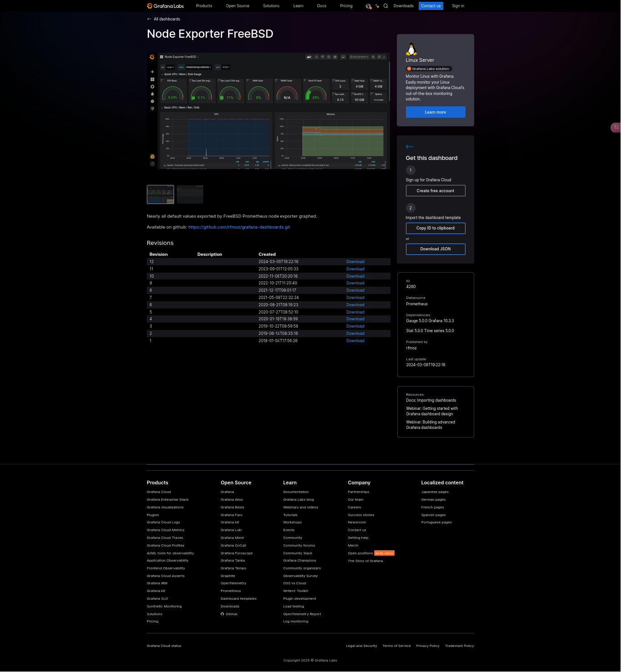
Task: Click the Tux penguin Linux Server icon
Action: tap(411, 49)
